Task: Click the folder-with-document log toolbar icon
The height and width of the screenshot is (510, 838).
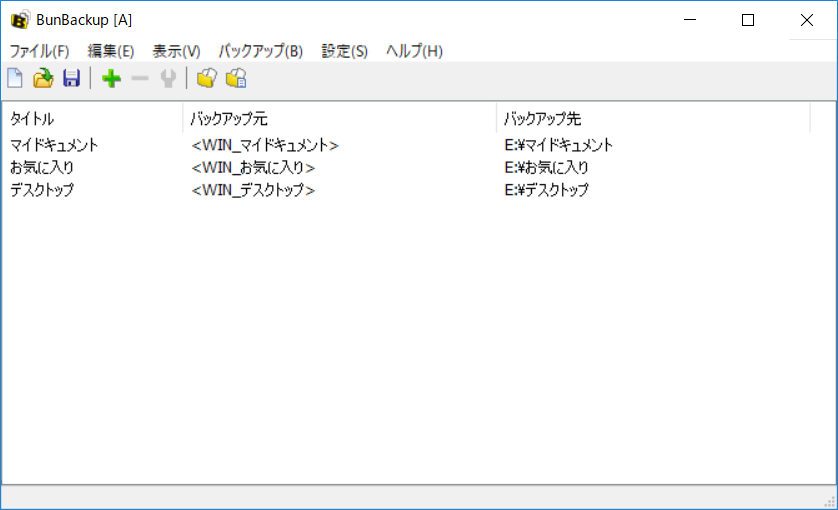Action: (x=236, y=79)
